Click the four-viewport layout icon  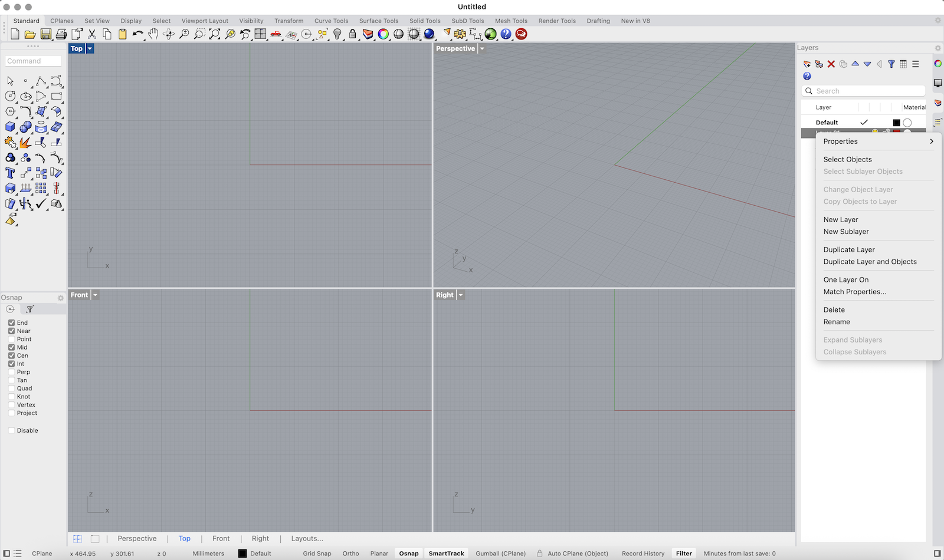coord(260,34)
